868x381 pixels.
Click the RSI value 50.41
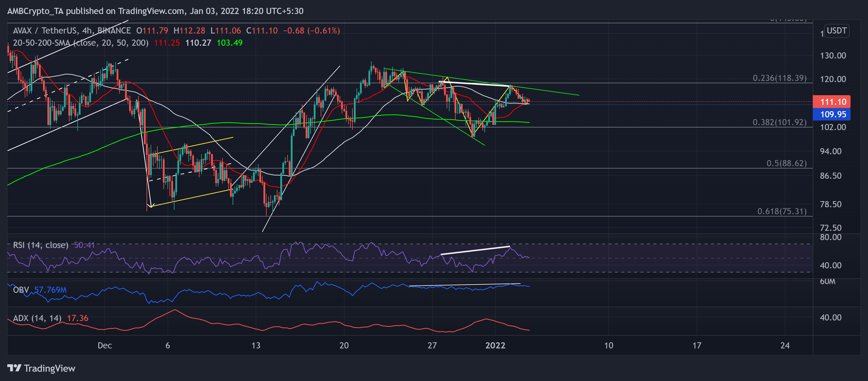(x=84, y=245)
